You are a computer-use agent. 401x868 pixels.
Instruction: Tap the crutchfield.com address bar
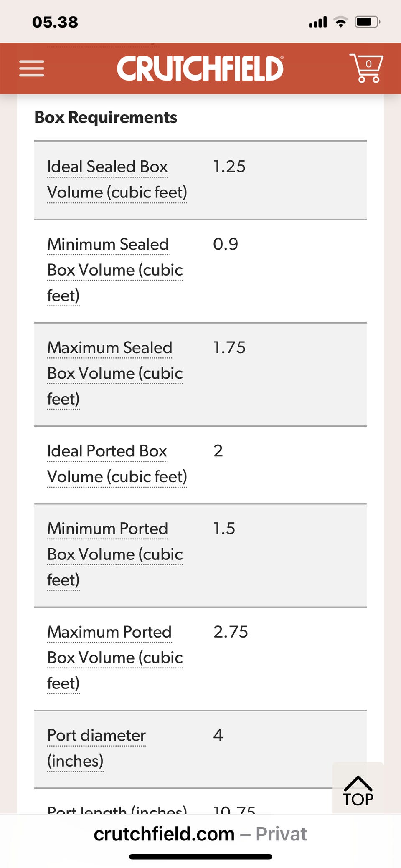click(x=200, y=834)
